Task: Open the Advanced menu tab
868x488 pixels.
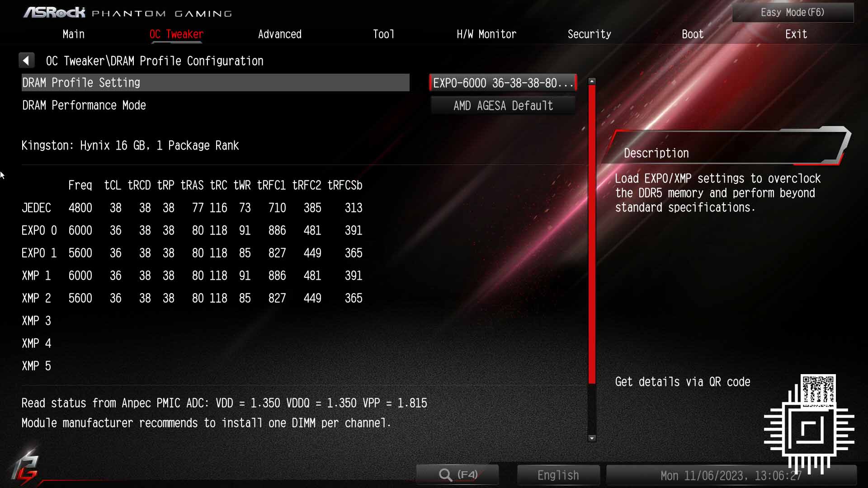Action: [x=279, y=34]
